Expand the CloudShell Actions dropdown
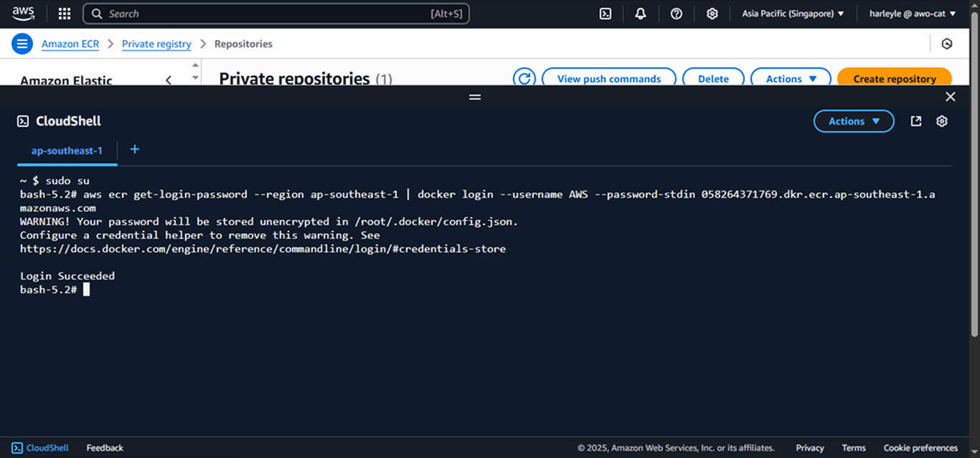 pos(854,121)
